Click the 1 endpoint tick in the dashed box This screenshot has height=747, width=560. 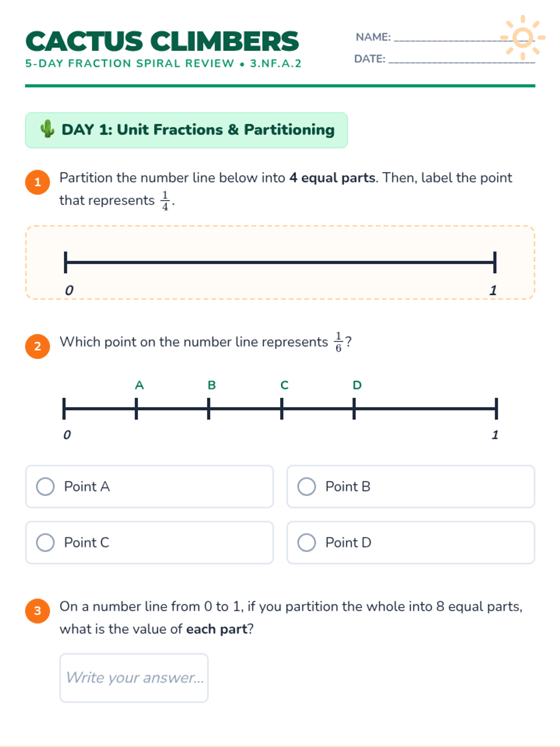pyautogui.click(x=495, y=262)
